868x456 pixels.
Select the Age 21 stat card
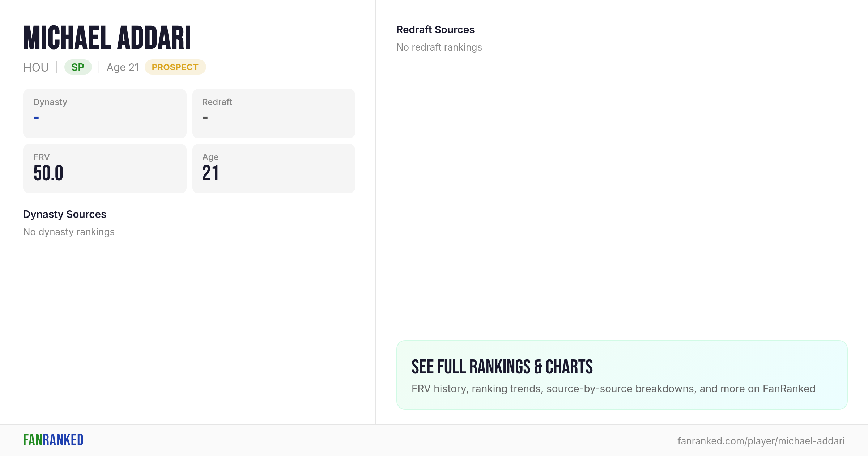274,169
